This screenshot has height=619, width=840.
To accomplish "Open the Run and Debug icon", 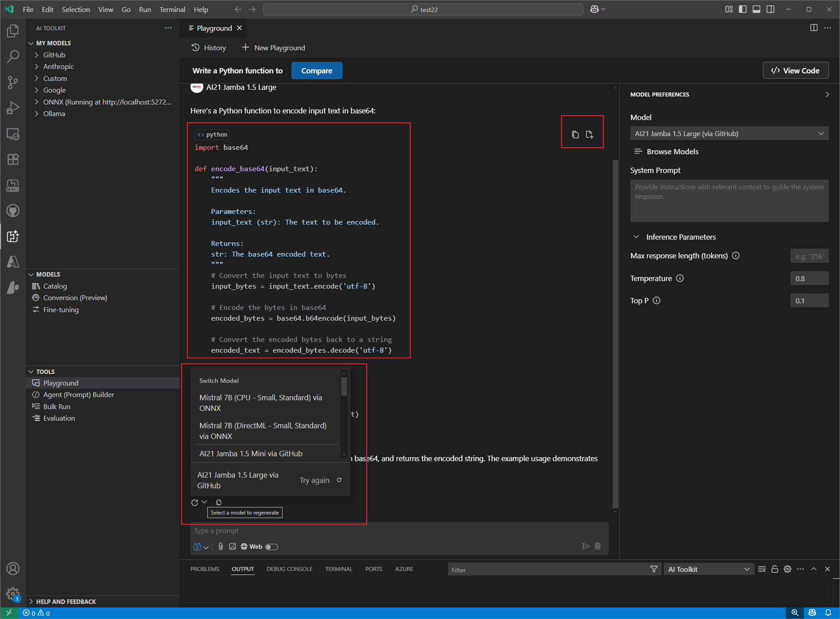I will [x=13, y=107].
